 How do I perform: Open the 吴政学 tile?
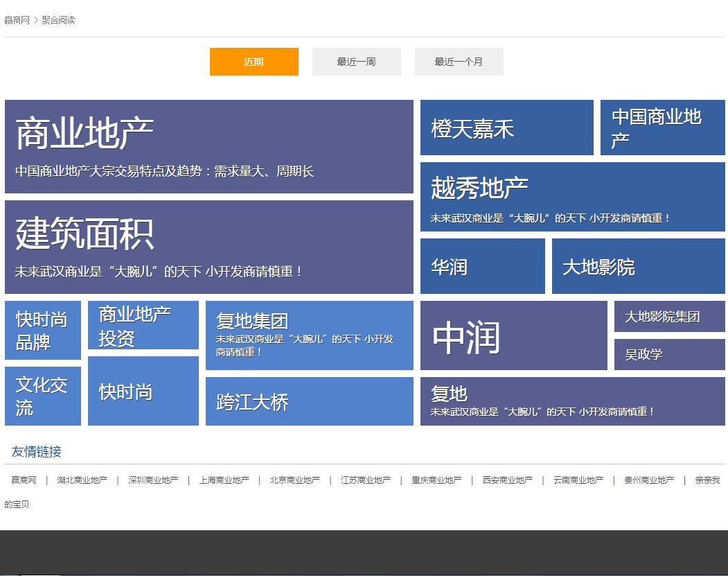pyautogui.click(x=670, y=354)
